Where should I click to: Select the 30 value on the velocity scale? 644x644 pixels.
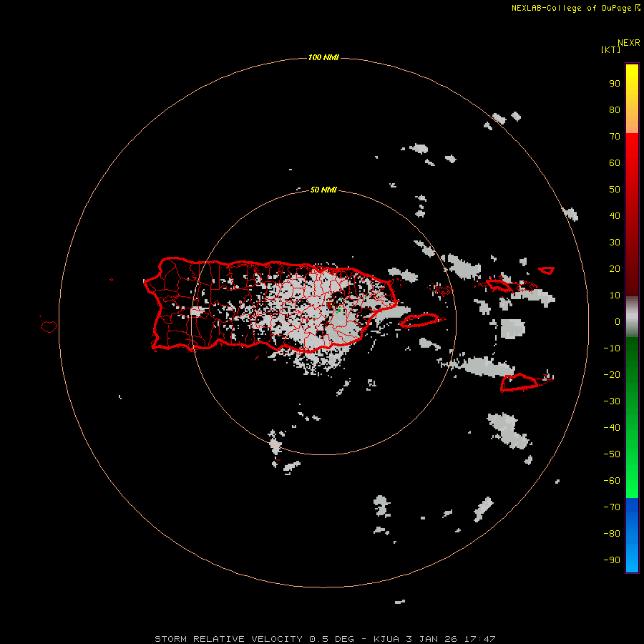[615, 243]
